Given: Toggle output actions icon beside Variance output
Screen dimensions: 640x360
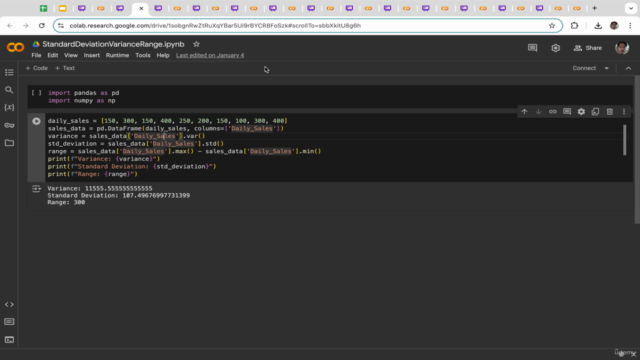Looking at the screenshot, I should click(x=36, y=189).
